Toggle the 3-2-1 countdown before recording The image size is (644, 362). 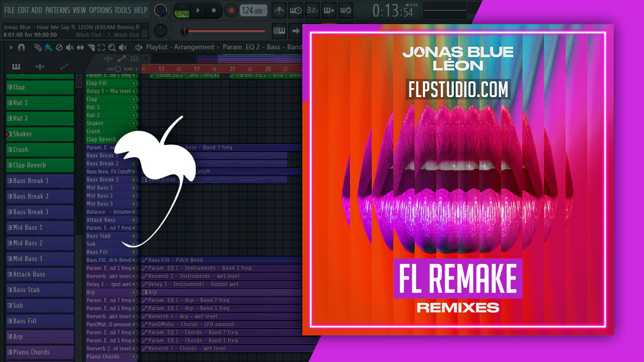click(x=312, y=10)
